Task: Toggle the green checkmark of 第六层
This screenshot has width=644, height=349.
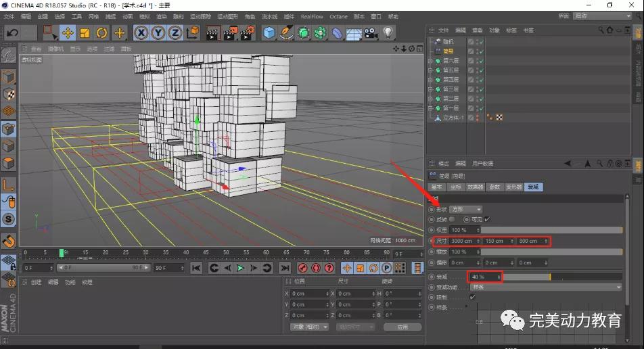Action: [481, 61]
